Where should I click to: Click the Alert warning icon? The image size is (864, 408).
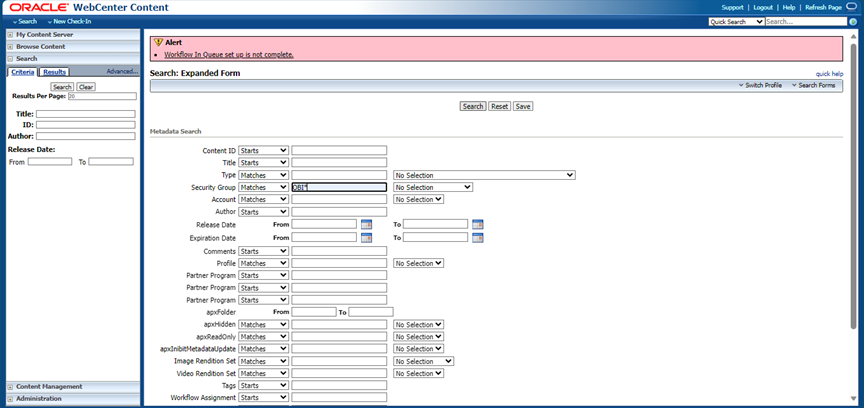(x=158, y=42)
